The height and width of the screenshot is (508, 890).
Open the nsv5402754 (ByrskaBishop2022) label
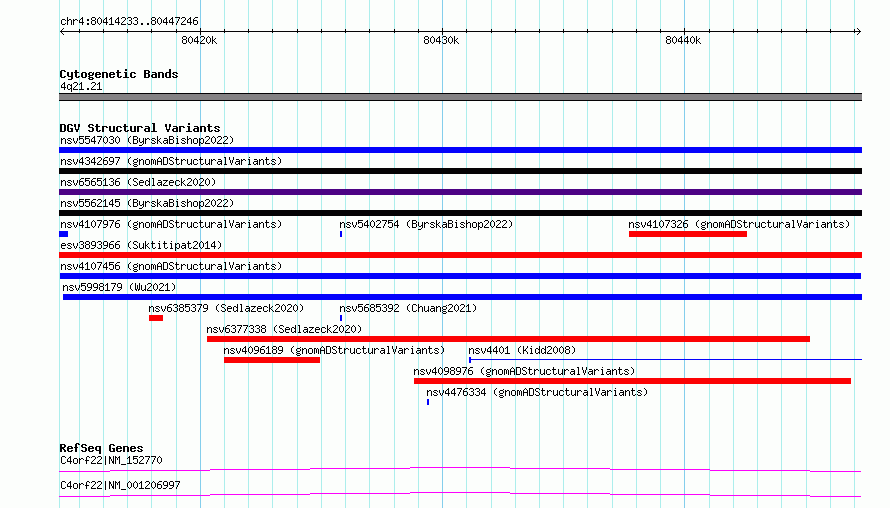[x=426, y=224]
